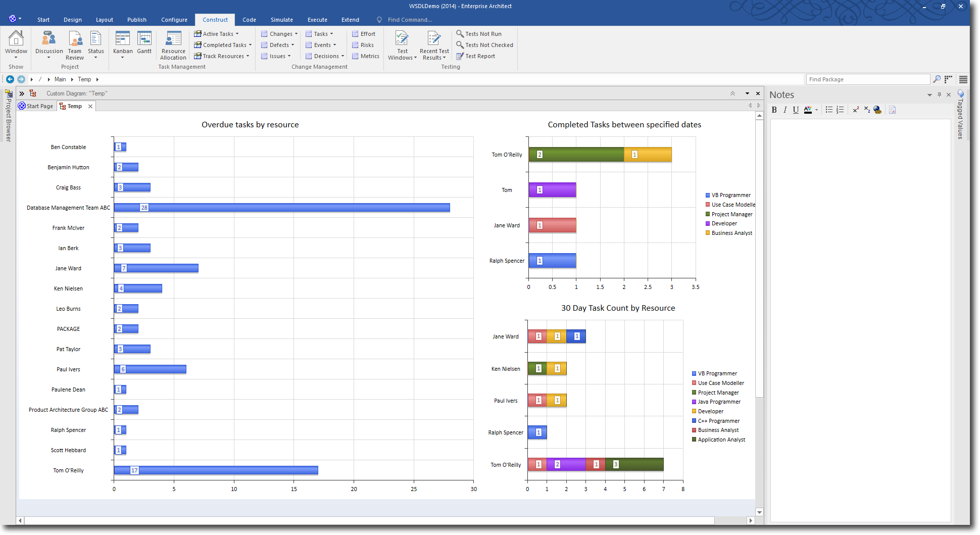
Task: Toggle underline formatting in Notes
Action: [x=796, y=110]
